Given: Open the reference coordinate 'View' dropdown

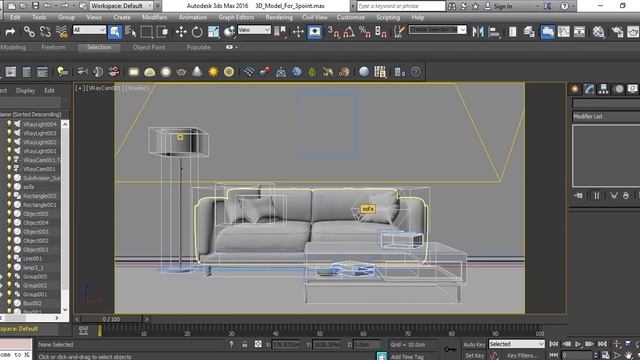Looking at the screenshot, I should click(x=254, y=30).
